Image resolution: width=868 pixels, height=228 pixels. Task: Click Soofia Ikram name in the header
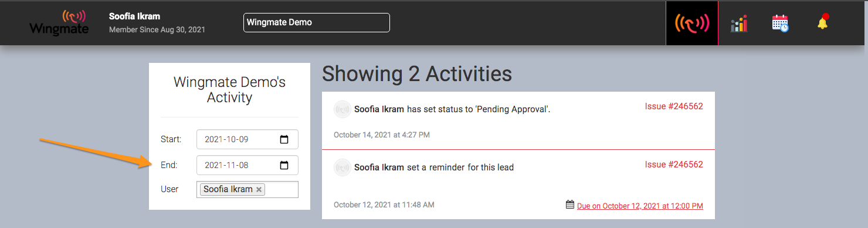tap(134, 16)
